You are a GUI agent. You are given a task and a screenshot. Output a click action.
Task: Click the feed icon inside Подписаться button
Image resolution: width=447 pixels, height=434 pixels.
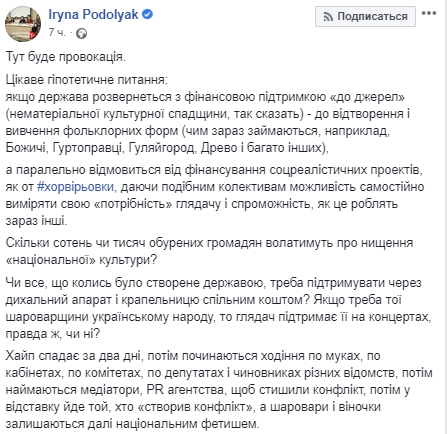(x=328, y=16)
